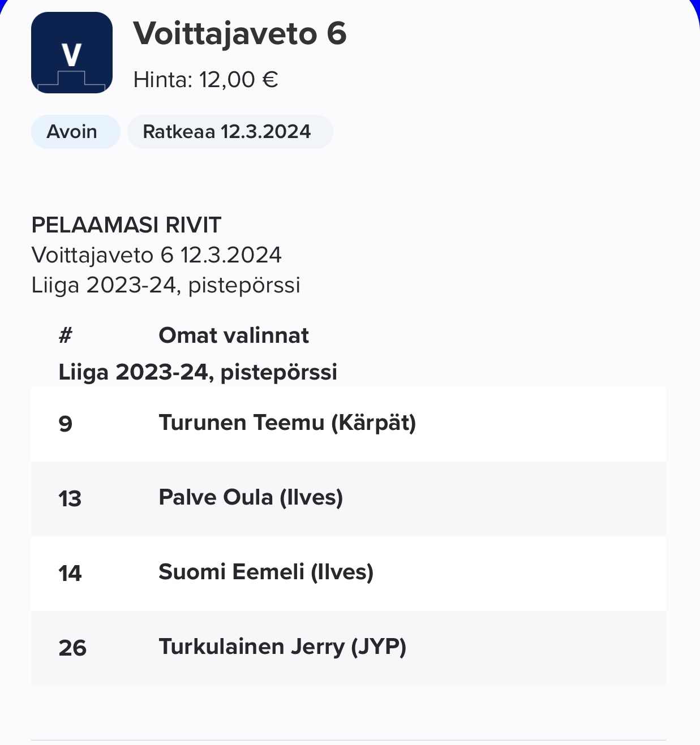Screen dimensions: 700x745
Task: Tap selection number 13
Action: (70, 498)
